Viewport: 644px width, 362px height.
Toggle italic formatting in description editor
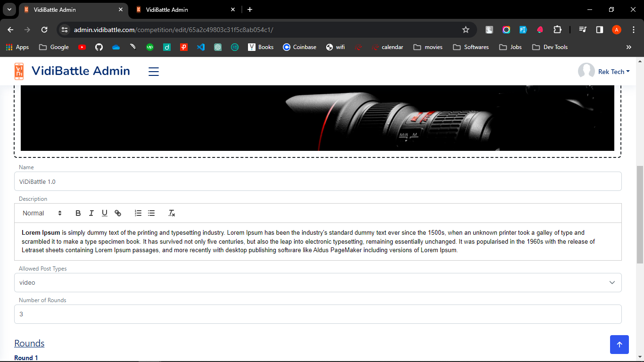91,213
